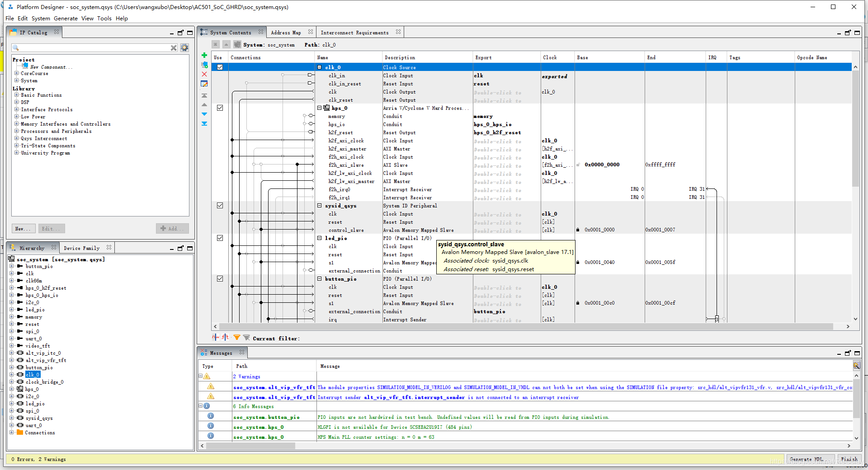Open the Generate menu

click(66, 19)
